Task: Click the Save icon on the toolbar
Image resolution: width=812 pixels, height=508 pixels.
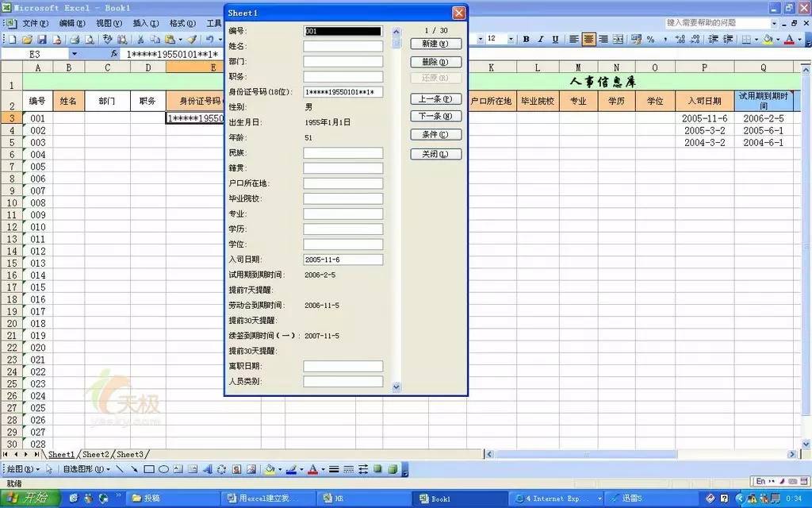Action: [40, 41]
